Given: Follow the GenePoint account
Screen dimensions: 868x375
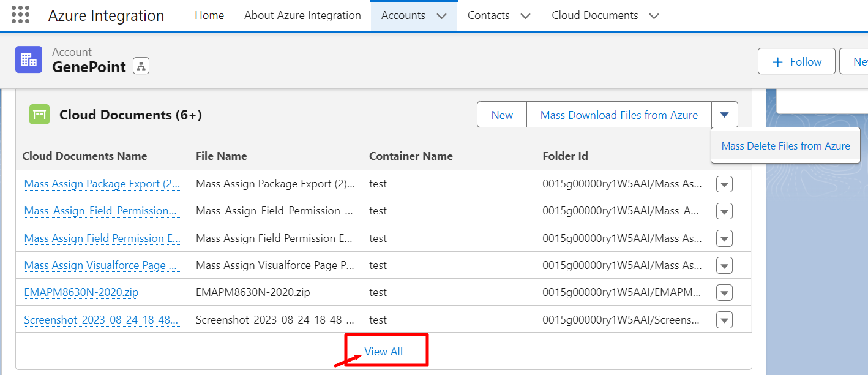Looking at the screenshot, I should [x=796, y=61].
